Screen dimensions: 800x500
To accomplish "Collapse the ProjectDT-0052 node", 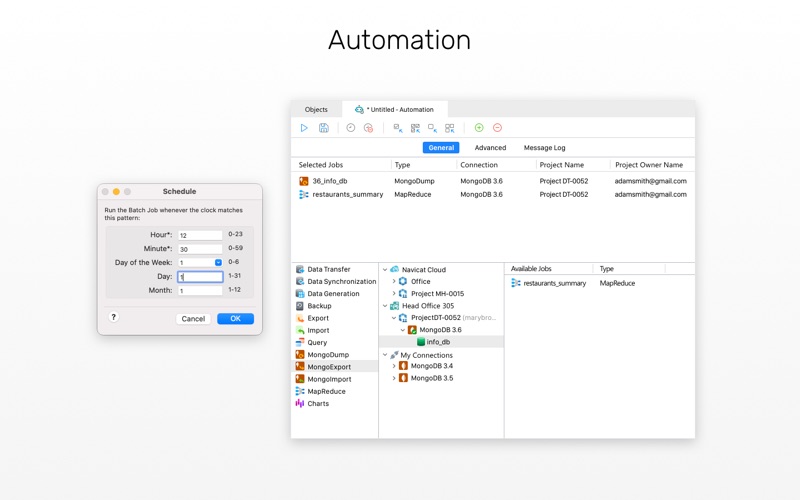I will [x=394, y=318].
